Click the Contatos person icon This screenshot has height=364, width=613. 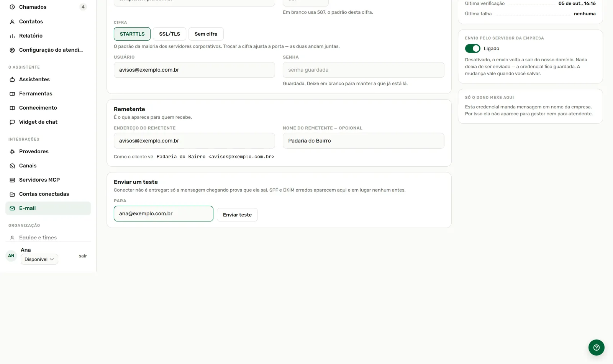click(12, 22)
